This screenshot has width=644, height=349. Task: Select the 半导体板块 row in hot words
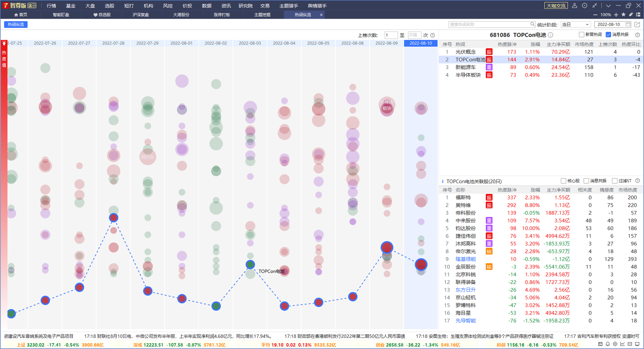pyautogui.click(x=541, y=75)
